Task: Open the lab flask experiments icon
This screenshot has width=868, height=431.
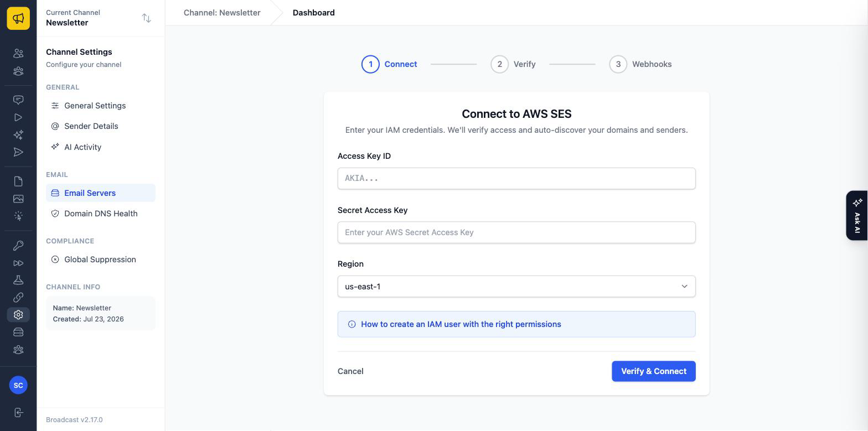Action: point(18,280)
